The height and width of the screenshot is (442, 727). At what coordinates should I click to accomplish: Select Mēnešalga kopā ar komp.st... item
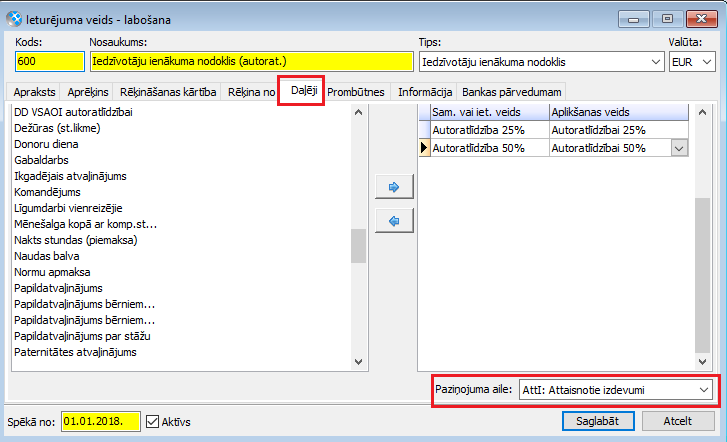(85, 224)
